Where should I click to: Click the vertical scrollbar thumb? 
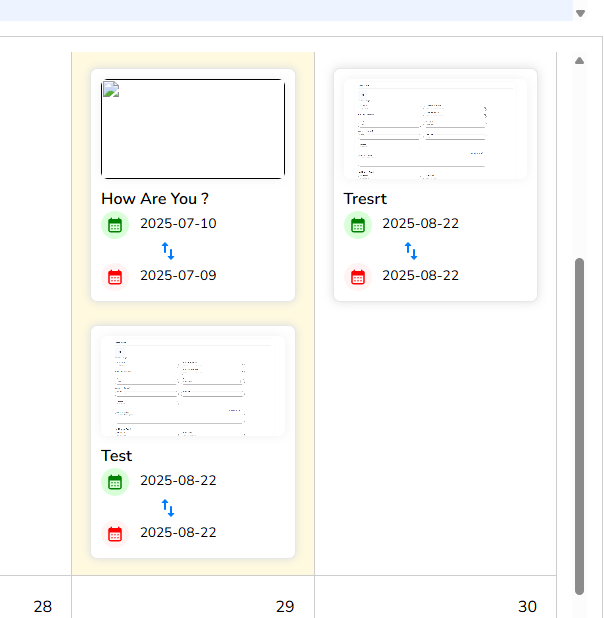pos(579,425)
